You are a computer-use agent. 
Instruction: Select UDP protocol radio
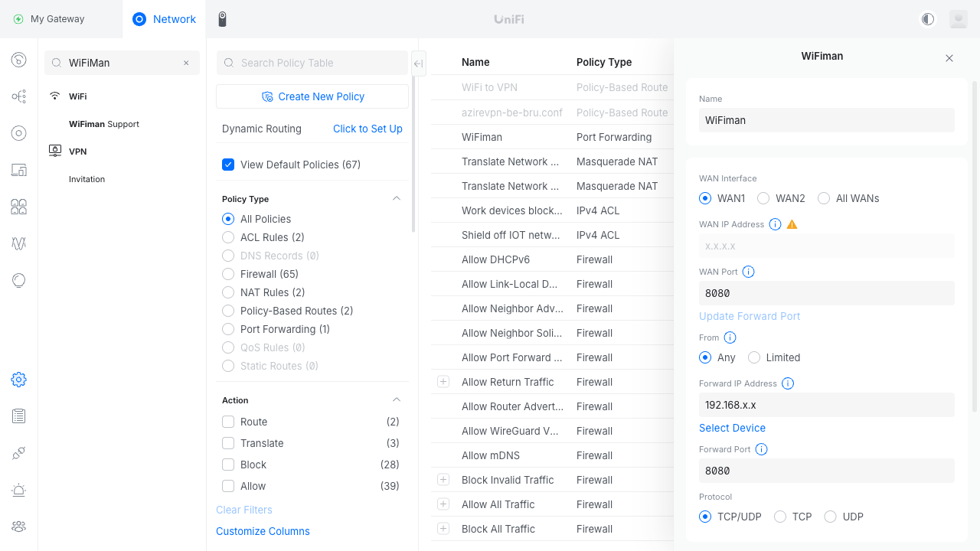point(830,517)
